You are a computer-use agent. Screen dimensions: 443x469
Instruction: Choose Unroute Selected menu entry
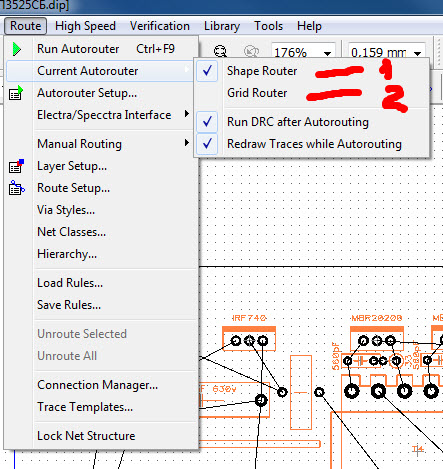[100, 334]
